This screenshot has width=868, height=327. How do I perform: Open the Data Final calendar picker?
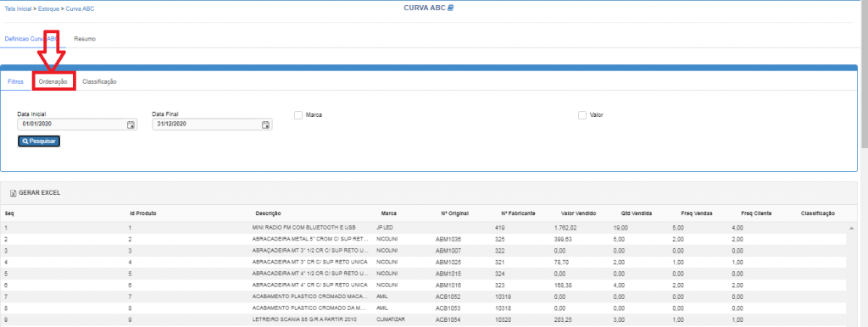click(265, 125)
